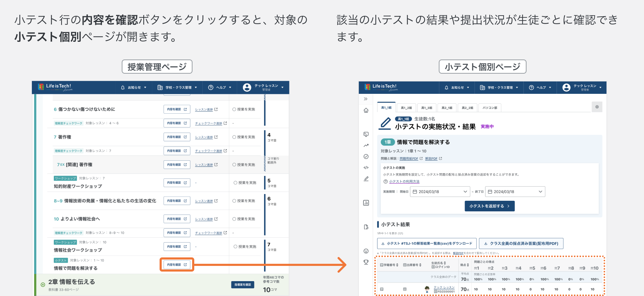Viewport: 644px width, 296px height.
Task: Click the student avatar for テック レッスン
Action: pyautogui.click(x=427, y=289)
